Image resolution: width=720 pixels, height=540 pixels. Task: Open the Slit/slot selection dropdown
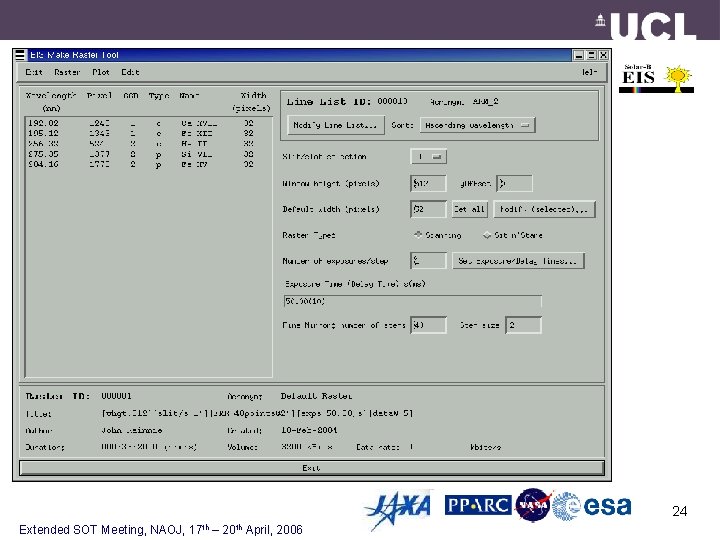tap(428, 157)
